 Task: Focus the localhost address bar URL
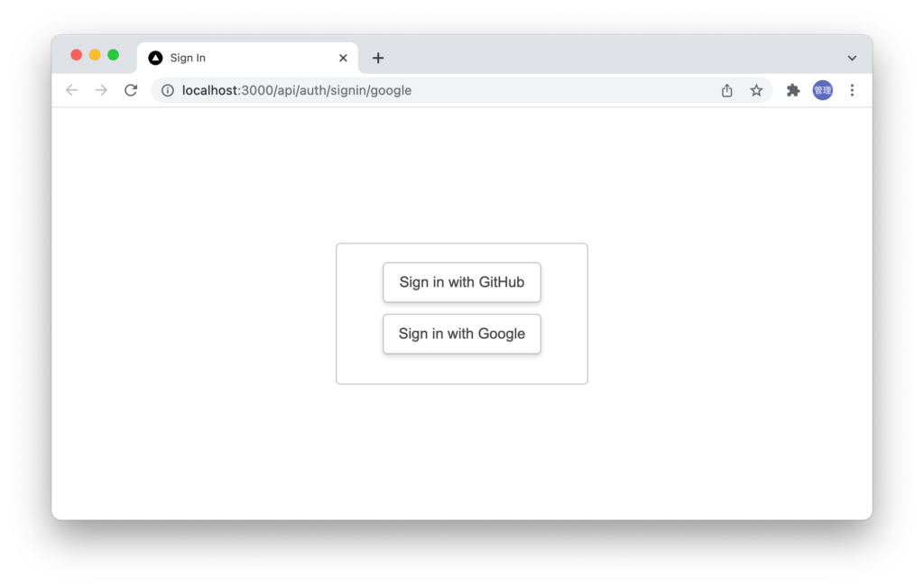point(296,90)
